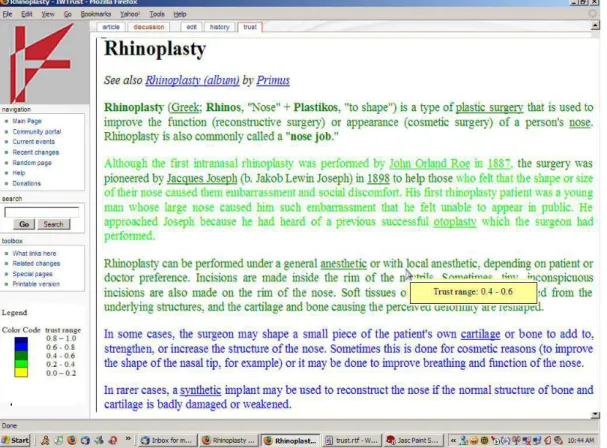Viewport: 607px width, 448px height.
Task: Open the Edit menu
Action: [27, 14]
